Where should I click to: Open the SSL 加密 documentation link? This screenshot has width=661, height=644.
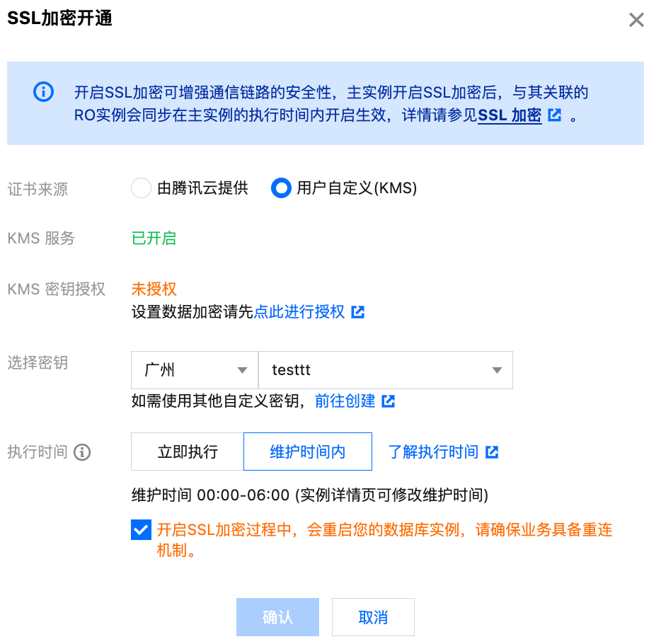[510, 115]
